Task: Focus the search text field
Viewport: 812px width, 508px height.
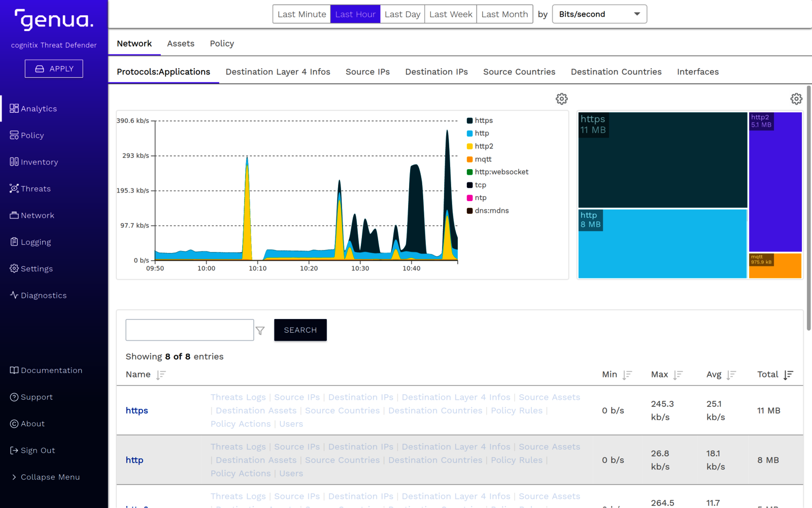Action: (x=190, y=330)
